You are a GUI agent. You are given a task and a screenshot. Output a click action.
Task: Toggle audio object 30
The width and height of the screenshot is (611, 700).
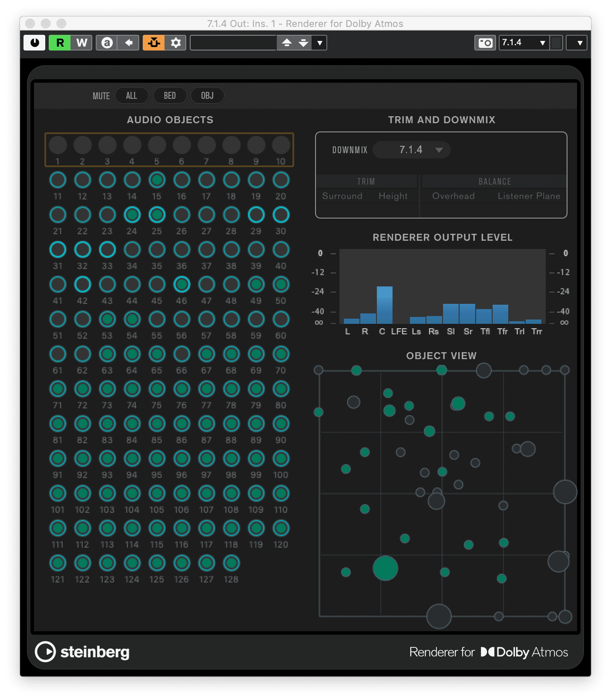(281, 215)
